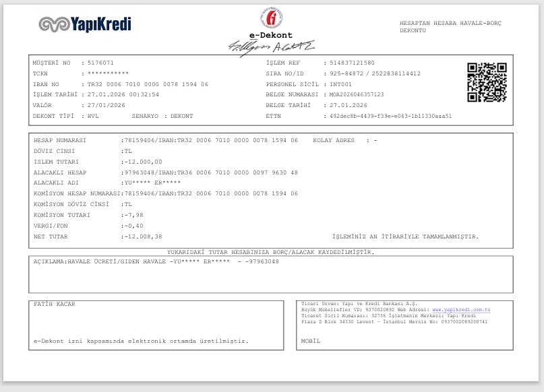Click the YapıKredi logo
Image resolution: width=544 pixels, height=392 pixels.
click(x=85, y=24)
